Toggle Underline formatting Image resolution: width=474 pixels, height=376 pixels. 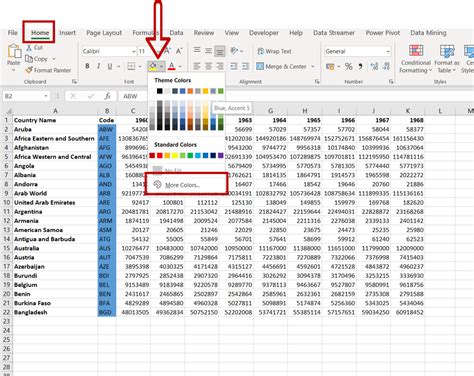(110, 66)
